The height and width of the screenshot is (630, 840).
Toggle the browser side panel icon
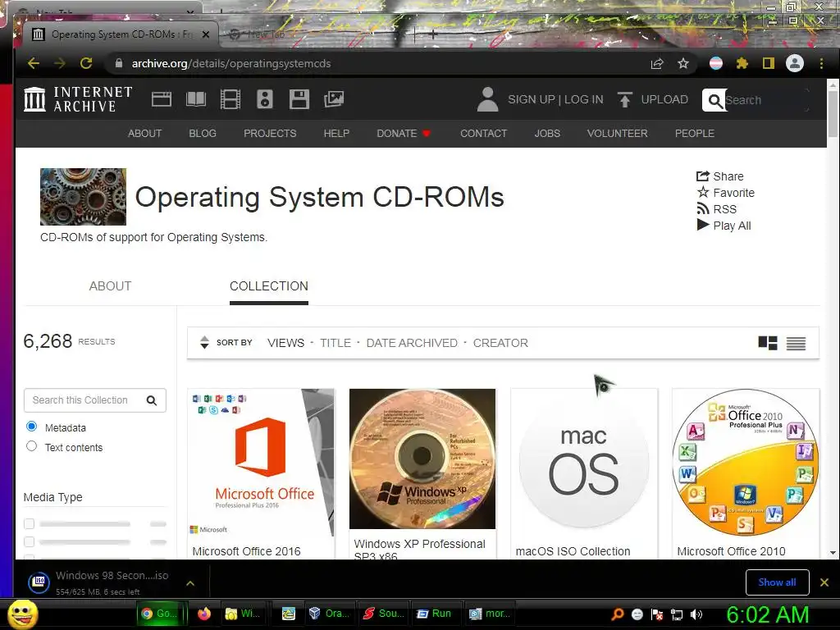coord(768,64)
